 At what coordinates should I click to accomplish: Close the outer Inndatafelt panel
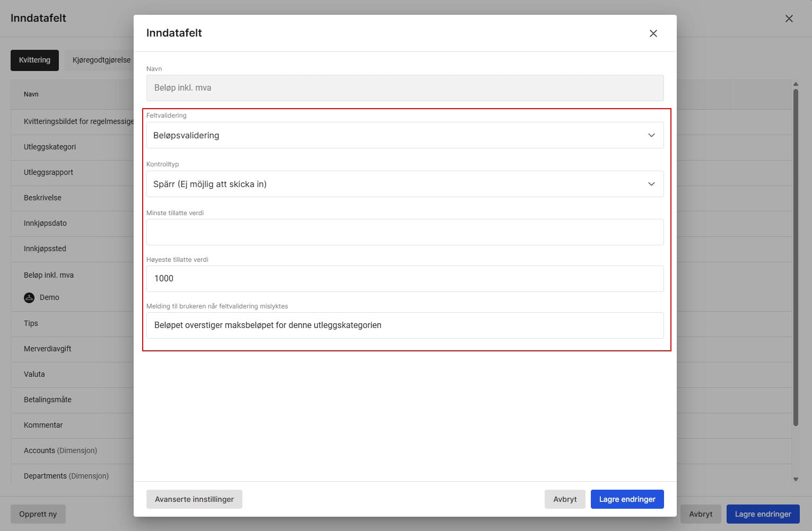(789, 19)
